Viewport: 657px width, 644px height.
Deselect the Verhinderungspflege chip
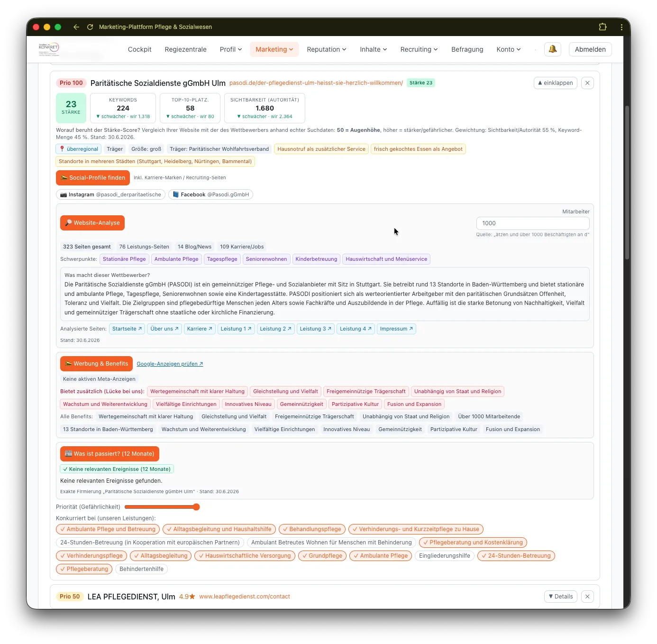[x=91, y=556]
